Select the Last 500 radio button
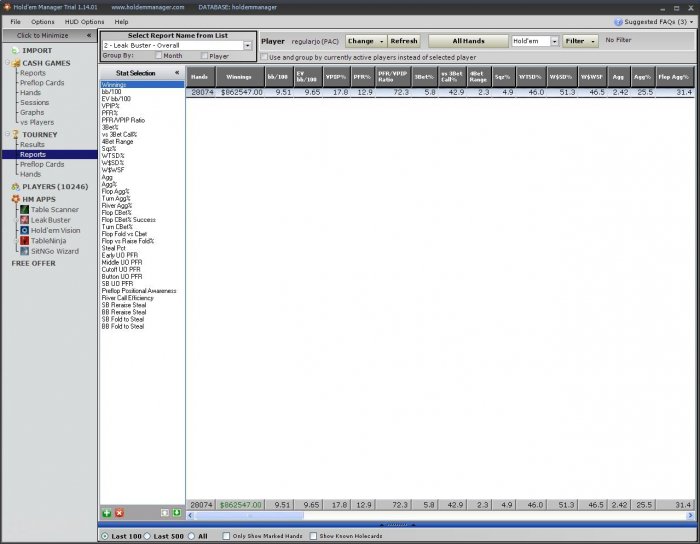 pyautogui.click(x=147, y=536)
